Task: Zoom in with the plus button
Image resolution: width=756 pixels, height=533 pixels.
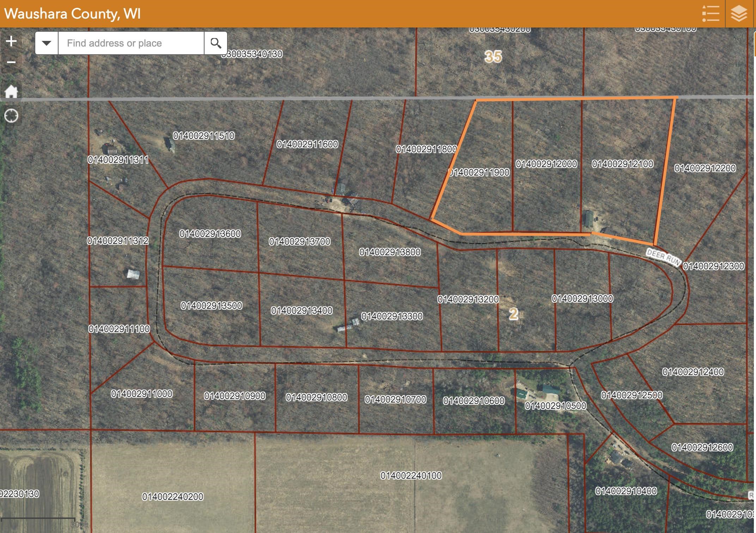Action: point(11,41)
